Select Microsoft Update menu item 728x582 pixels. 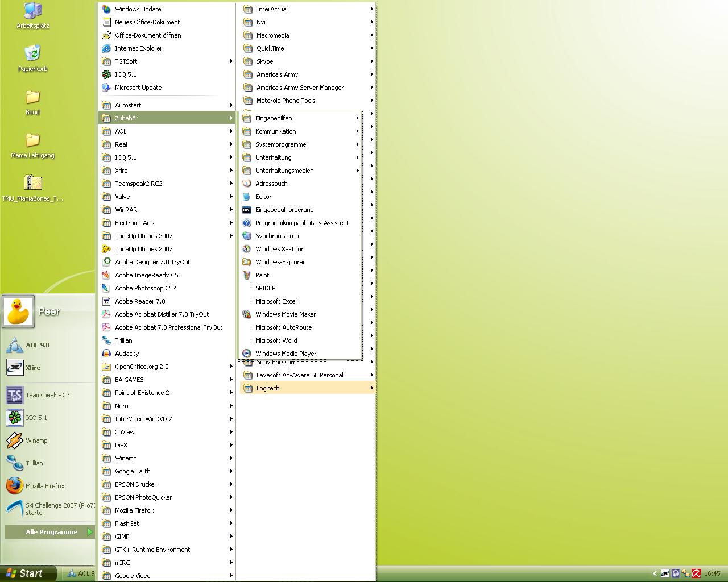[x=138, y=88]
